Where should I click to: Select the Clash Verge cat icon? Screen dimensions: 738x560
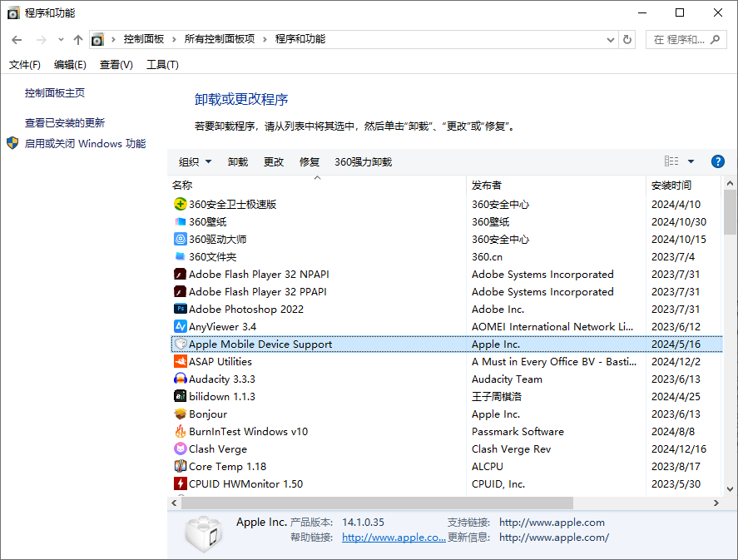[x=180, y=448]
